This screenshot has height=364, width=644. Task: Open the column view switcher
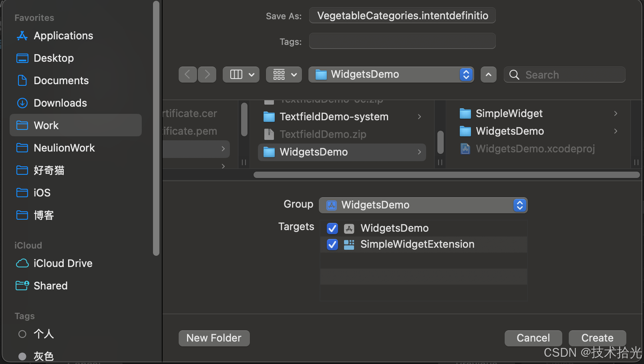pyautogui.click(x=241, y=75)
